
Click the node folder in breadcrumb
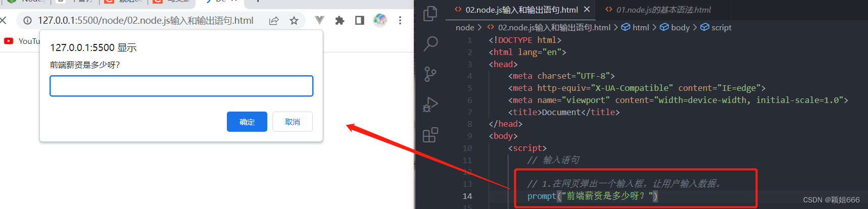[x=465, y=28]
